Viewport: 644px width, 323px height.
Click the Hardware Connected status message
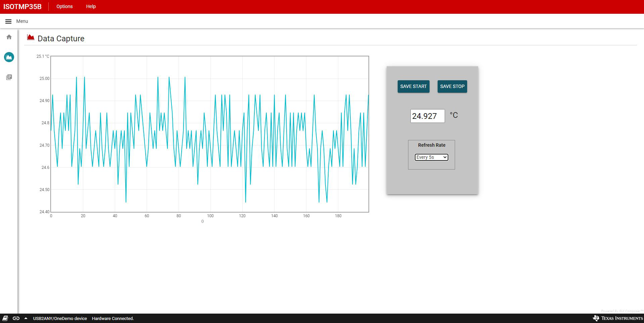click(x=113, y=318)
